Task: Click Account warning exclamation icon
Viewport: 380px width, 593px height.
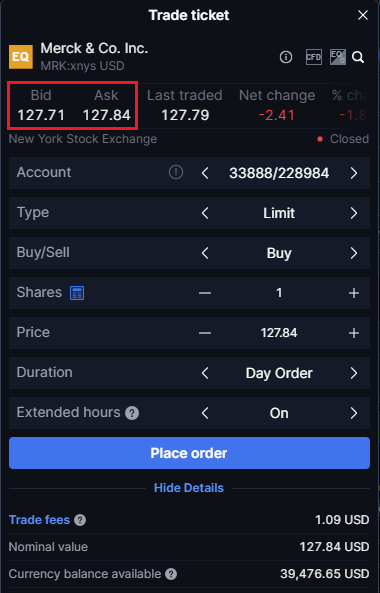Action: (x=176, y=172)
